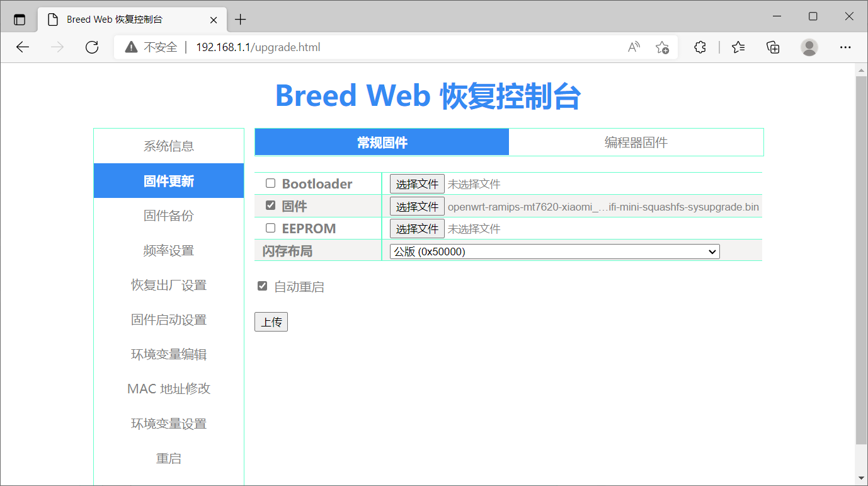Maximize the browser window
Image resolution: width=868 pixels, height=486 pixels.
click(813, 16)
